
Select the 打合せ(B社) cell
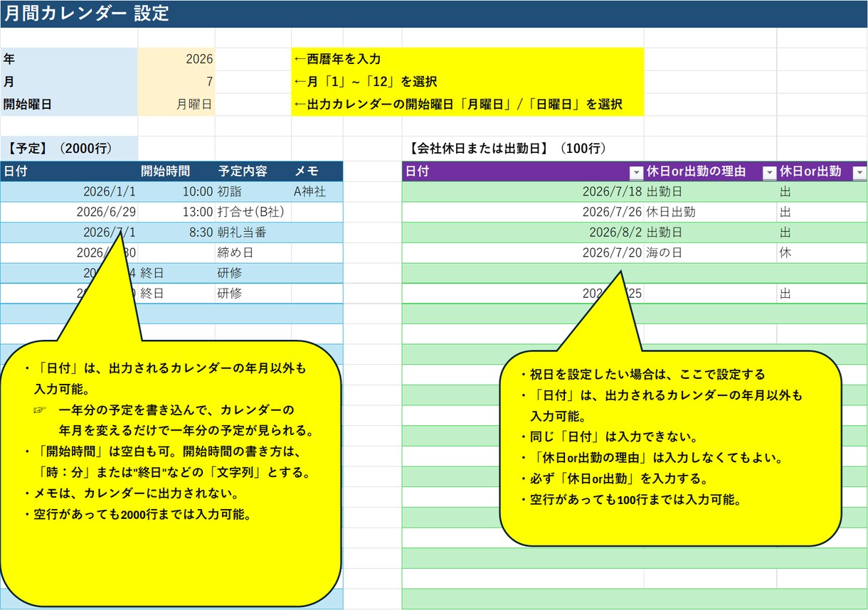point(253,212)
